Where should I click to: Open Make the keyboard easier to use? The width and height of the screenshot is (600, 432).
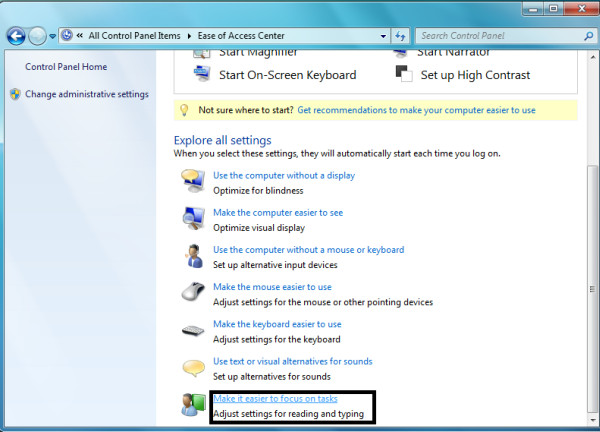277,324
